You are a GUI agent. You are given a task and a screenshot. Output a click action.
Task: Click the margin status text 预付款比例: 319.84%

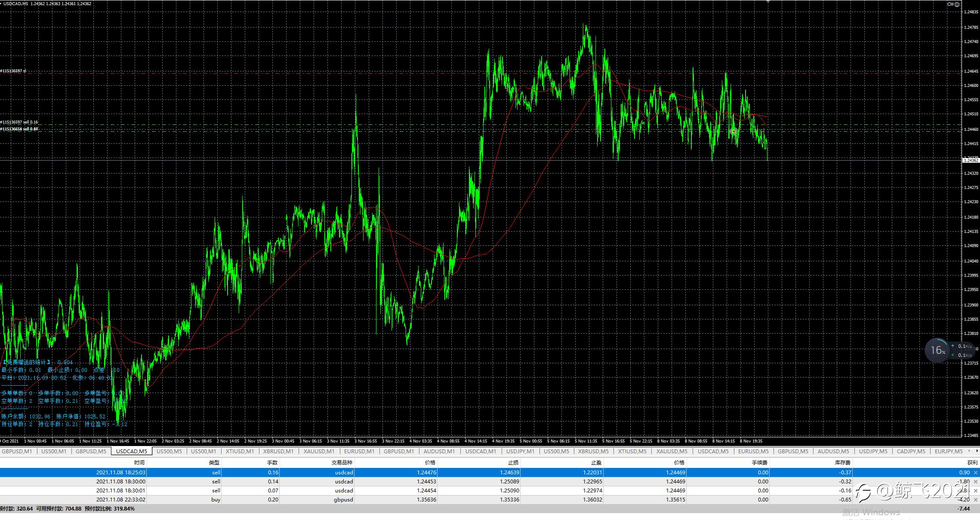(x=109, y=509)
